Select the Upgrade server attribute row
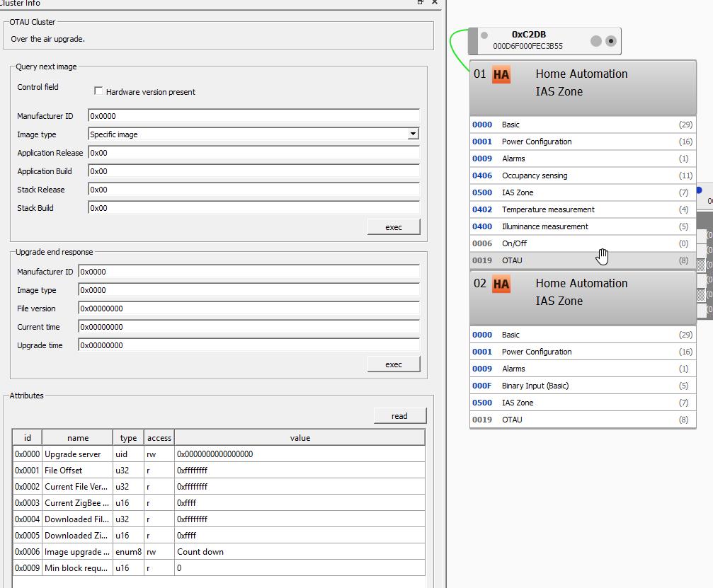This screenshot has width=713, height=588. [x=219, y=454]
